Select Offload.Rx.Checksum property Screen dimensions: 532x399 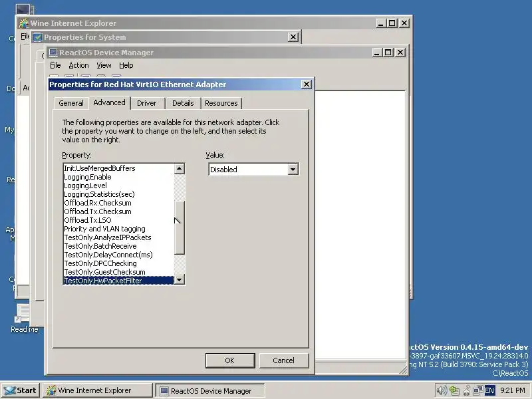118,203
